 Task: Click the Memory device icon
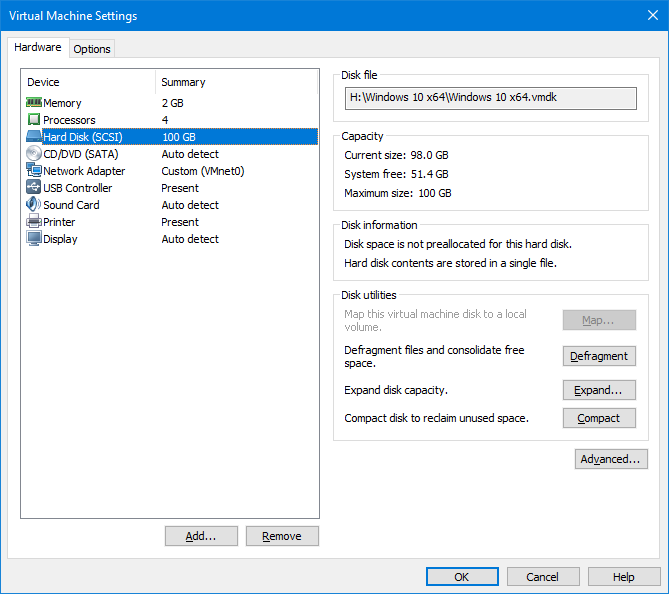pos(33,103)
